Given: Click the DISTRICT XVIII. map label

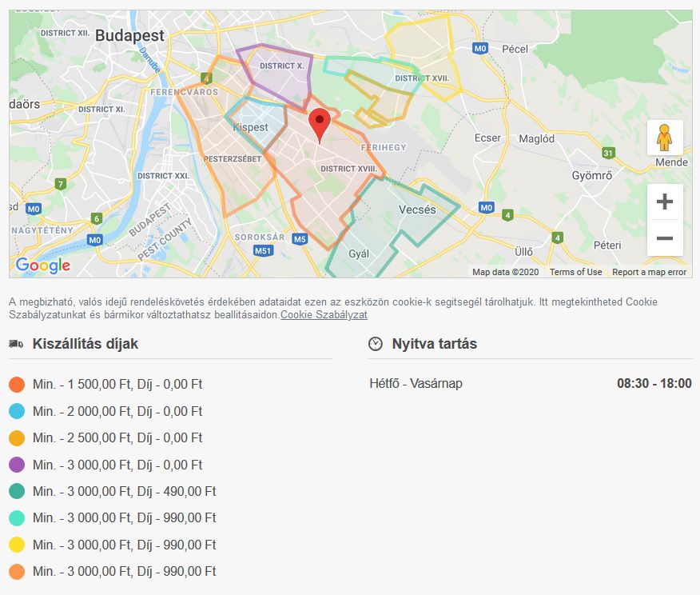Looking at the screenshot, I should coord(348,169).
